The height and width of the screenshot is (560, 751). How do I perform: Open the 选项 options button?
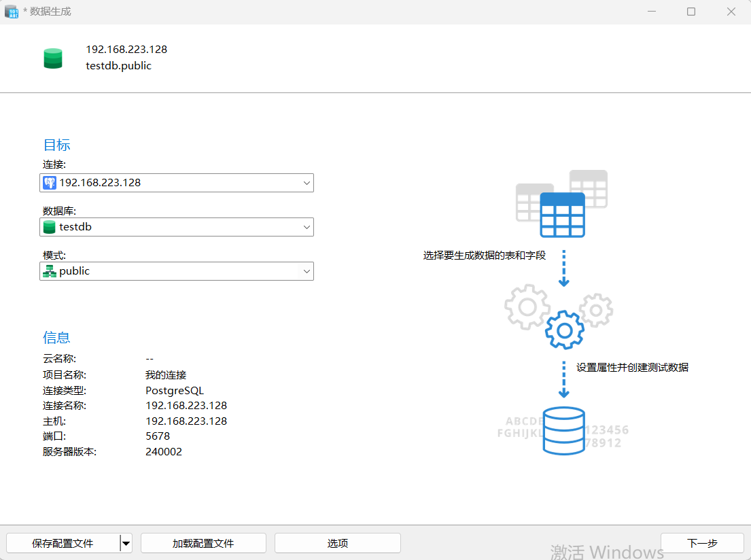338,543
